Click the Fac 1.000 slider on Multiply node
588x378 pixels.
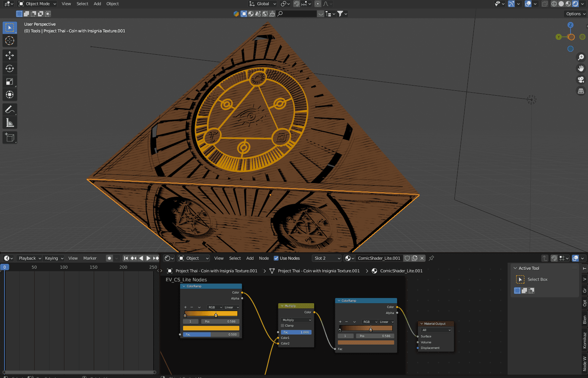click(x=297, y=332)
